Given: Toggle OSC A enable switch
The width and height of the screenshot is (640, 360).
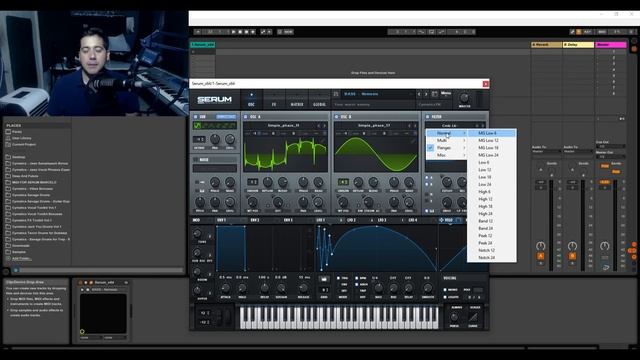Looking at the screenshot, I should (x=245, y=117).
